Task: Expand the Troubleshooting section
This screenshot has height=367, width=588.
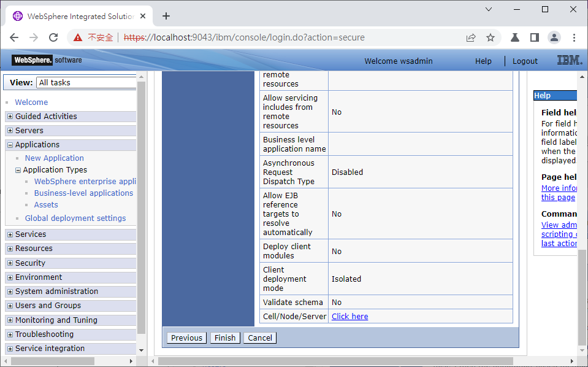Action: 10,334
